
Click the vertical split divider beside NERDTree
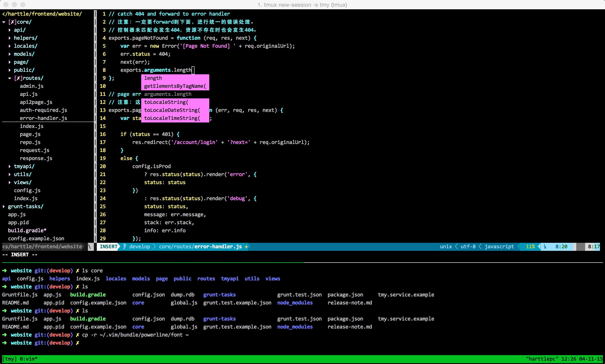click(95, 123)
